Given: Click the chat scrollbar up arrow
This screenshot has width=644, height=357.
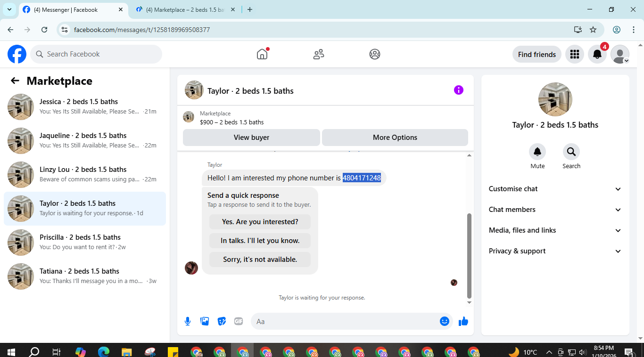Looking at the screenshot, I should 469,155.
